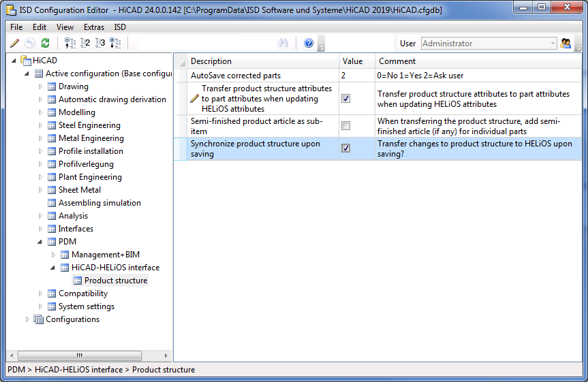This screenshot has height=382, width=588.
Task: Open the ISD menu
Action: pos(120,27)
